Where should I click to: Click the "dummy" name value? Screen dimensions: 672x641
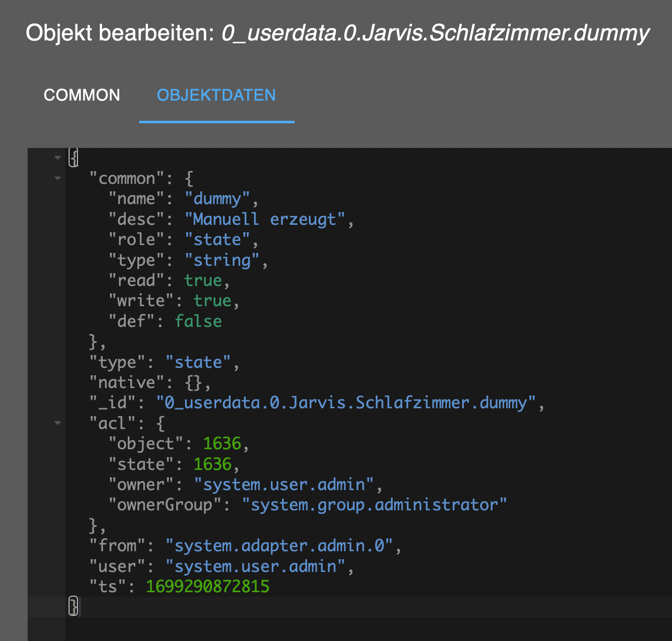coord(217,199)
